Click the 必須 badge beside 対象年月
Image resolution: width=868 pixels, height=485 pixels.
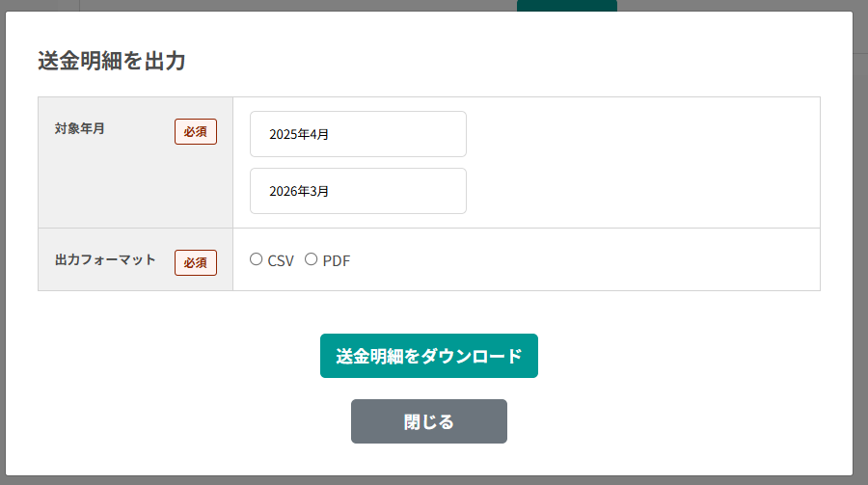point(196,131)
